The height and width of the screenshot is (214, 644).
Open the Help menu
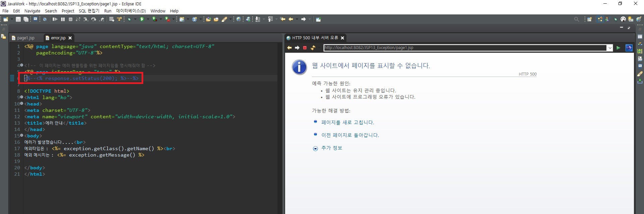pos(174,11)
